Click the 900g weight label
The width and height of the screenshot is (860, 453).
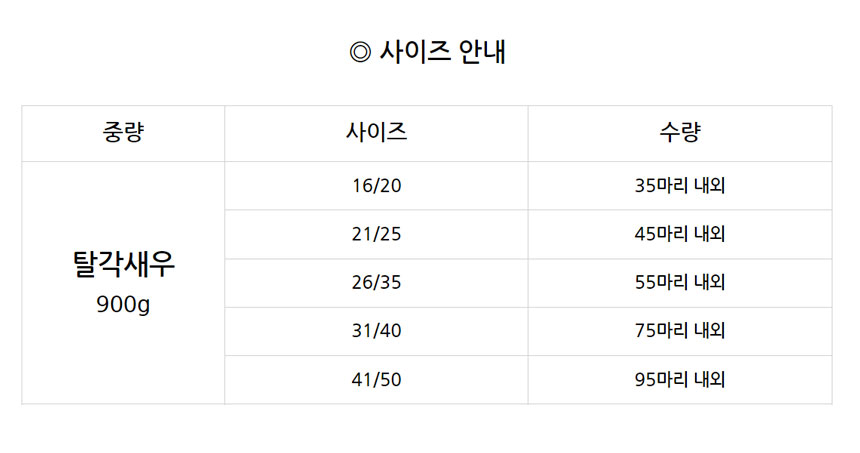[123, 304]
